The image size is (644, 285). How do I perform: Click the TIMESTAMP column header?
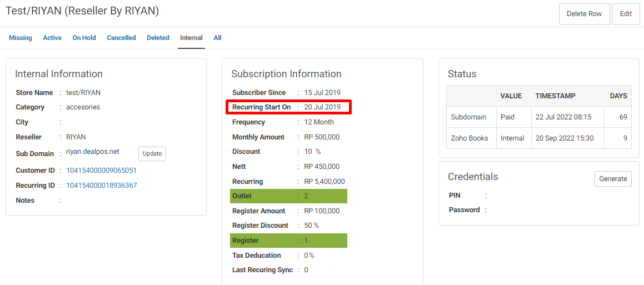pos(555,96)
